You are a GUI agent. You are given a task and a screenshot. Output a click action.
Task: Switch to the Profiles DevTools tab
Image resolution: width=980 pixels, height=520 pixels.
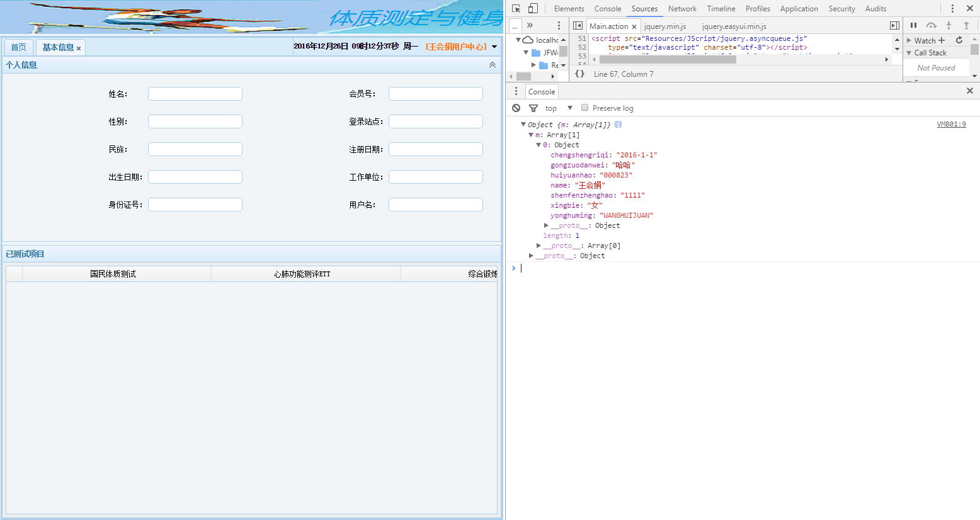[758, 9]
